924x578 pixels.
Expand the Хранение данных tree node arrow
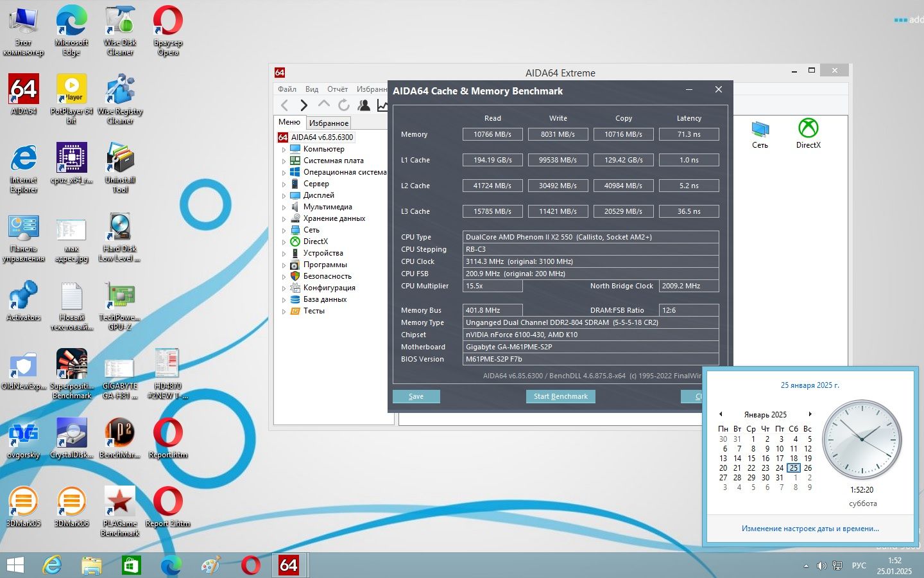point(284,219)
